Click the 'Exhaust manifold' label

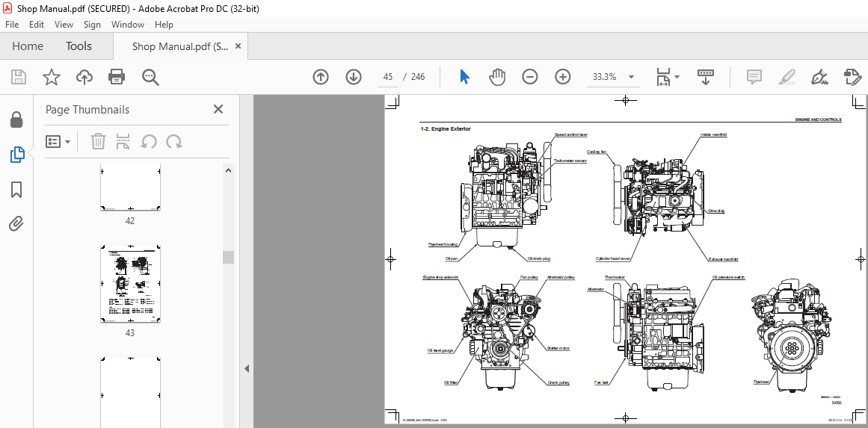pyautogui.click(x=724, y=258)
